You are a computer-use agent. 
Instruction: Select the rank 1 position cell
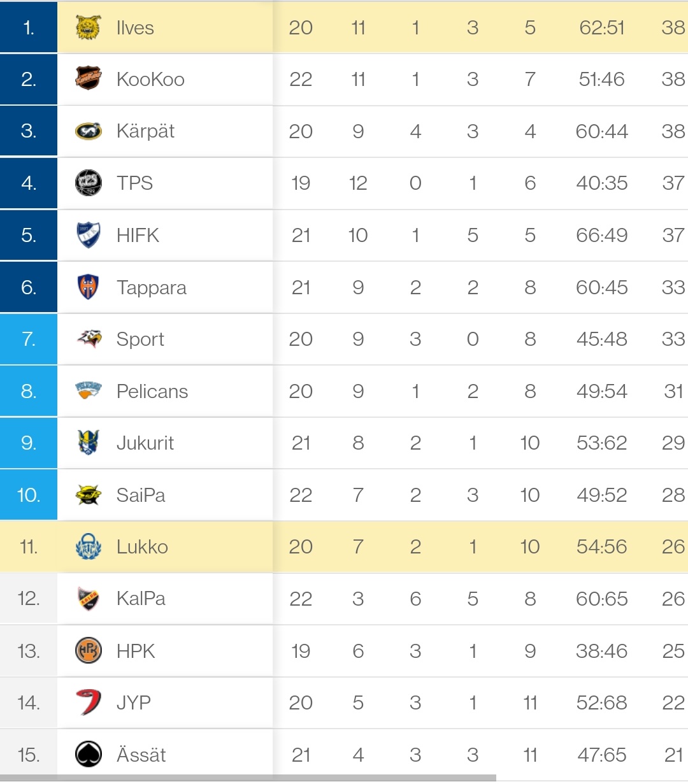[x=29, y=27]
